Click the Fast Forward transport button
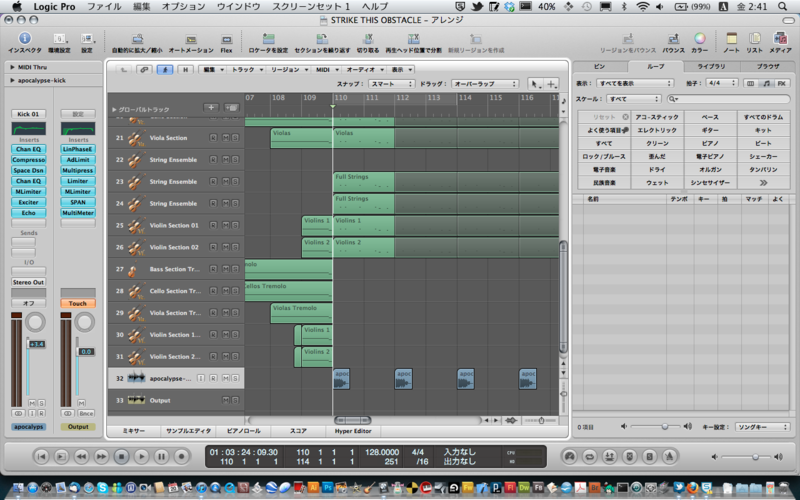This screenshot has width=800, height=500. coord(102,456)
